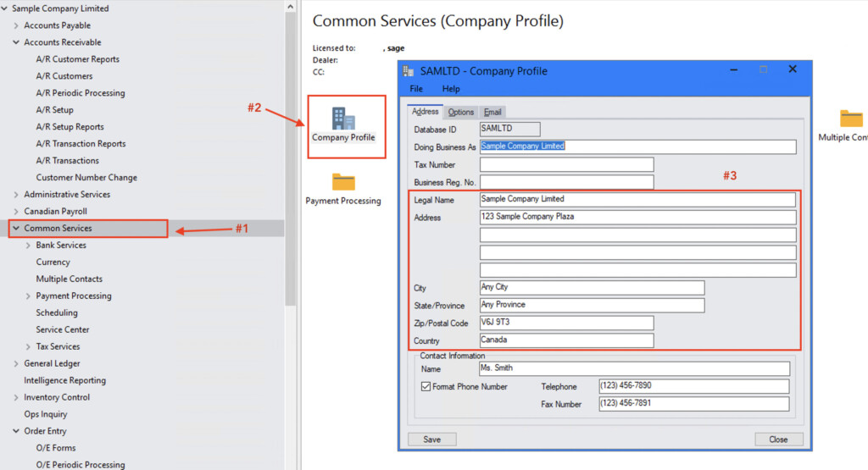Open the Help menu in dialog

[x=451, y=89]
